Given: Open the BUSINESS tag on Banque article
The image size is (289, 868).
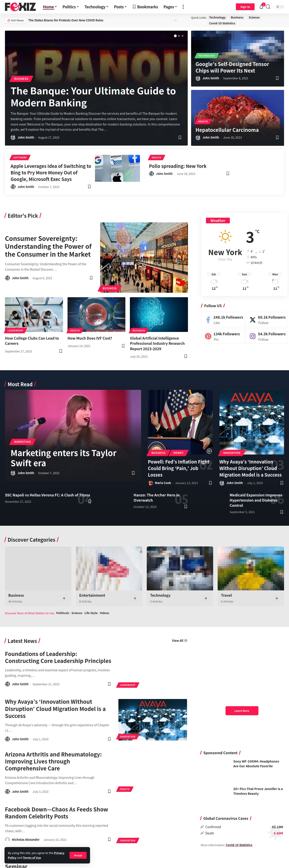Looking at the screenshot, I should (x=21, y=79).
